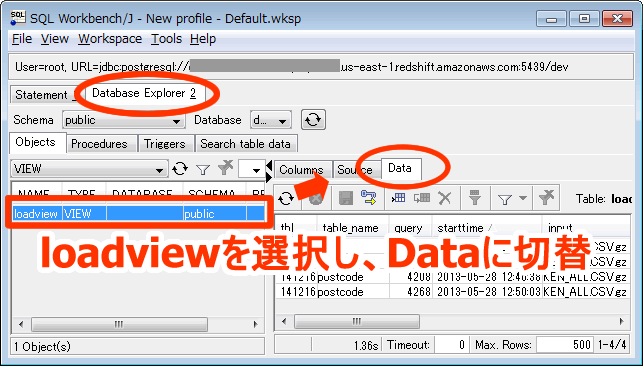Switch to the Statement tab

pyautogui.click(x=43, y=95)
